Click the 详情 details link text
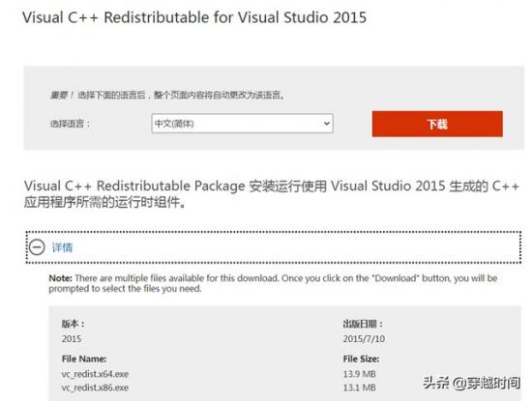The height and width of the screenshot is (401, 532). click(62, 247)
